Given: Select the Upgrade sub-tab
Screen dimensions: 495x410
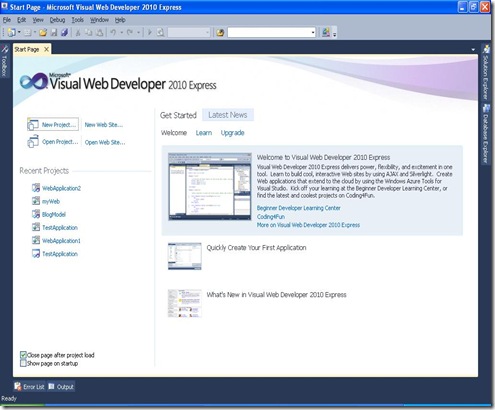Looking at the screenshot, I should tap(233, 133).
